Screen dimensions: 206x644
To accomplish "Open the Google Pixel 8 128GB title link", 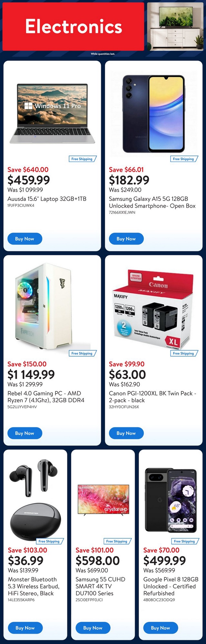I will (171, 586).
